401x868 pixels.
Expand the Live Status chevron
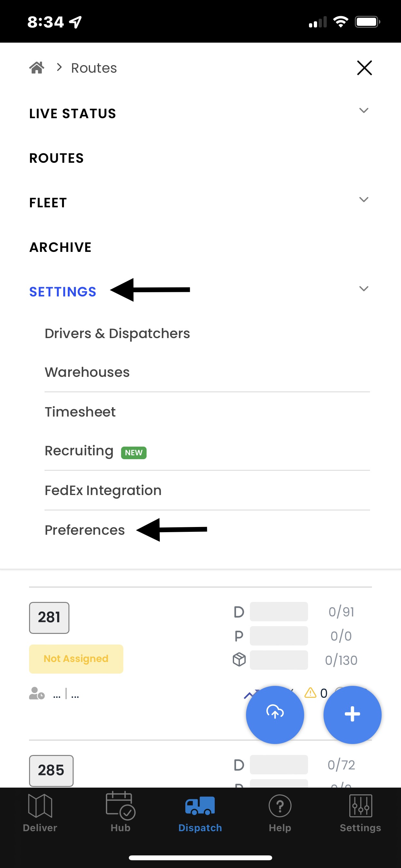[x=364, y=110]
